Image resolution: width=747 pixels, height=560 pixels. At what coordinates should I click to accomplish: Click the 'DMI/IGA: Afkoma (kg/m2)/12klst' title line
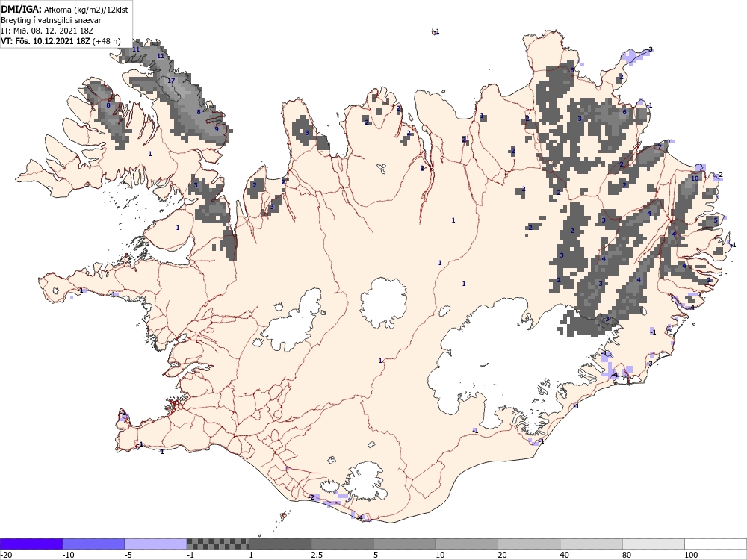[64, 9]
